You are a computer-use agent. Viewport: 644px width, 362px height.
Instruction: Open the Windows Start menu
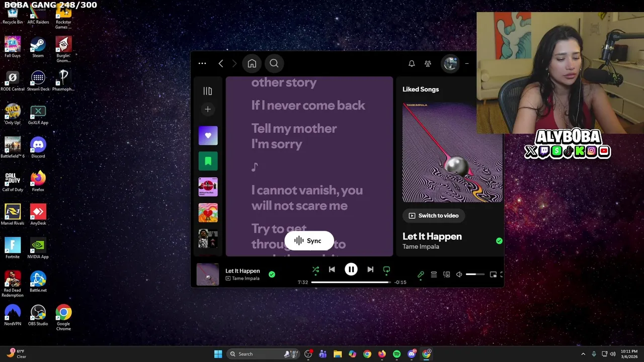(x=218, y=354)
